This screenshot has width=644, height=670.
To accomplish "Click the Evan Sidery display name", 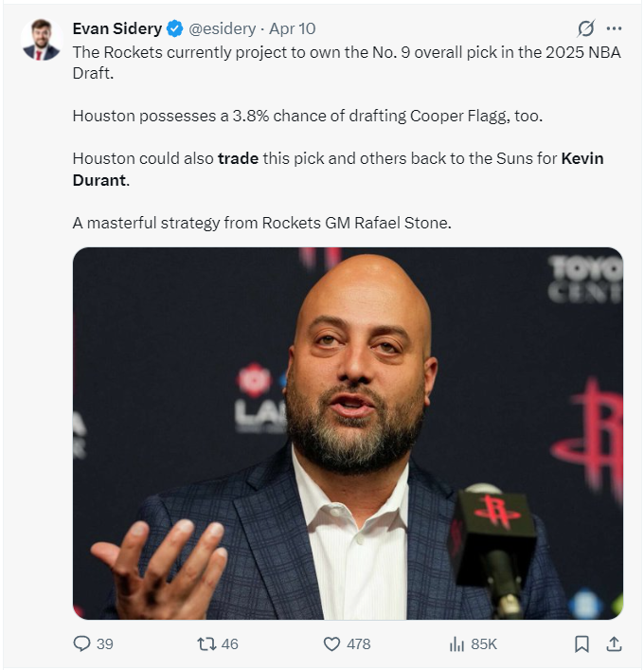I will (116, 29).
